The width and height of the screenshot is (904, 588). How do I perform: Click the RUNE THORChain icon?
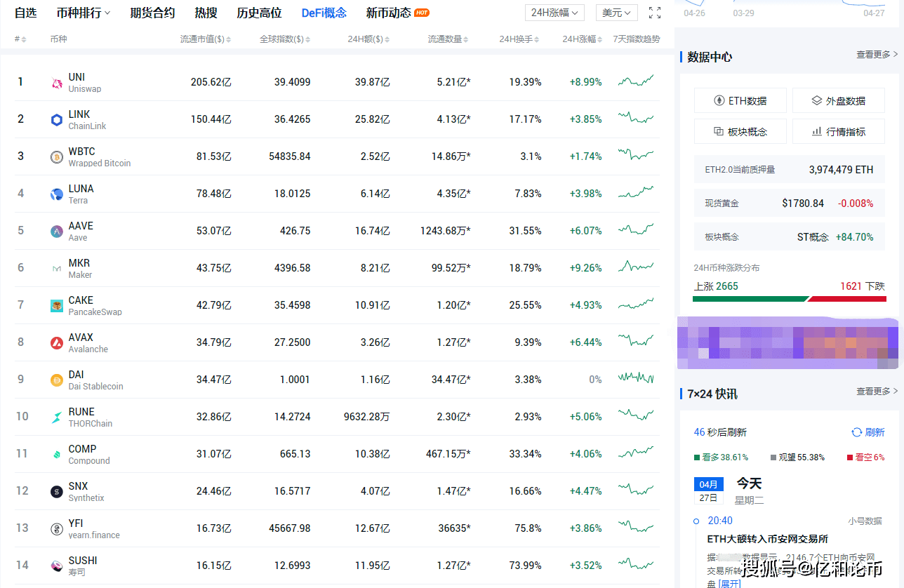click(x=57, y=417)
